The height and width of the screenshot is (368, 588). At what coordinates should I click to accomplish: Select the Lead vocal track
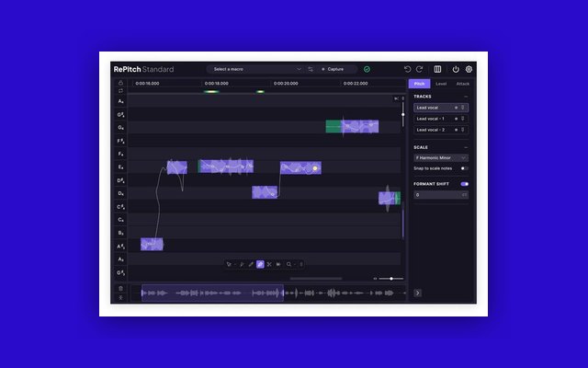point(441,108)
